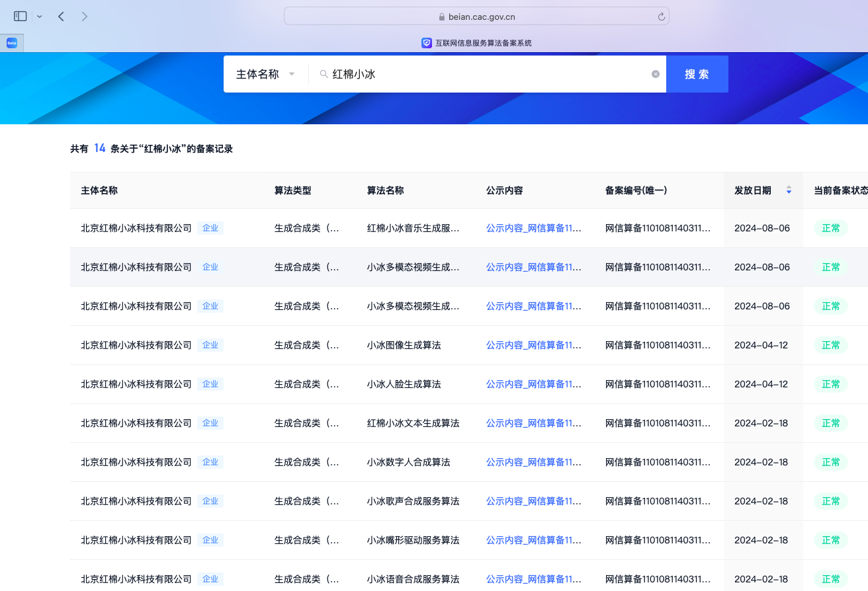Click 备案编号 cell in 小冰嘴形驱动服务算法 row
868x591 pixels.
[x=658, y=540]
